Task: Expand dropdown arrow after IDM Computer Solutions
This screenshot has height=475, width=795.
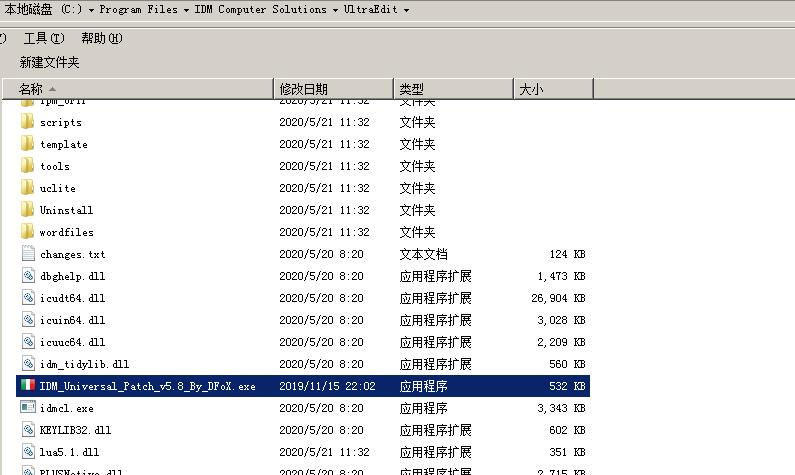Action: [335, 10]
